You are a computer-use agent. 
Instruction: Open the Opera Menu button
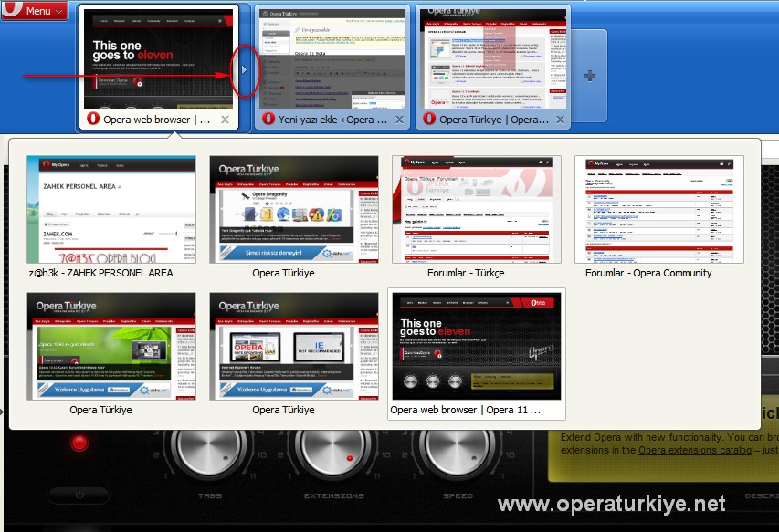pyautogui.click(x=35, y=10)
